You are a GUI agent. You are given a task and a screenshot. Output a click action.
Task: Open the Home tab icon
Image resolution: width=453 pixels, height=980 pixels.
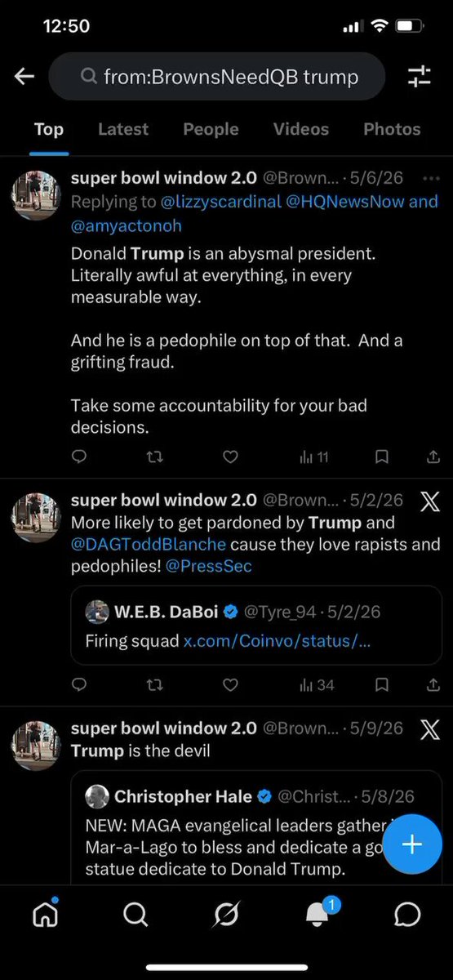(45, 913)
